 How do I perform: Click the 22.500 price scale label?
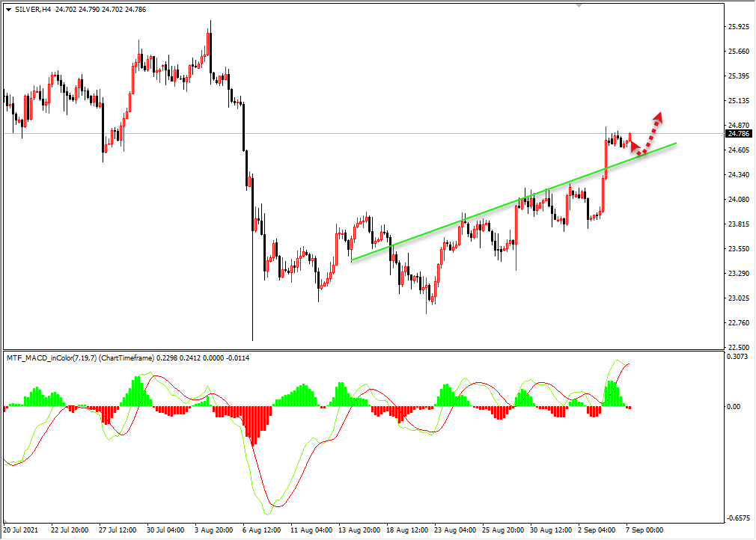pos(739,347)
